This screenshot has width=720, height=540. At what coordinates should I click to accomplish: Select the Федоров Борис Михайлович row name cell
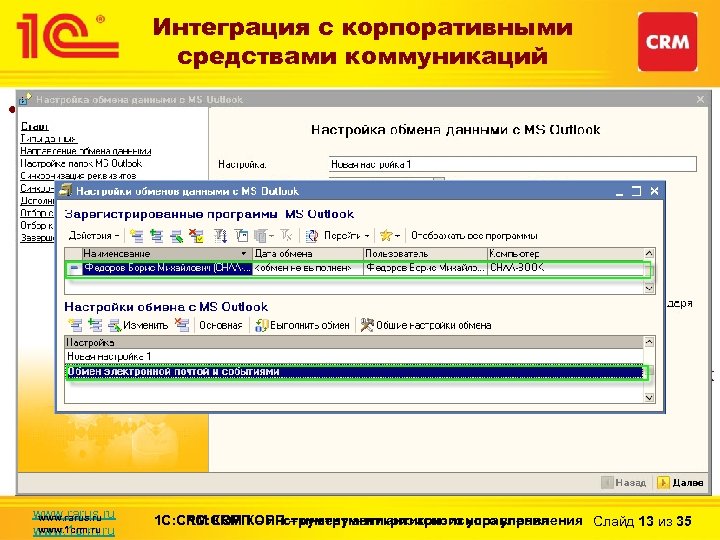click(x=167, y=268)
